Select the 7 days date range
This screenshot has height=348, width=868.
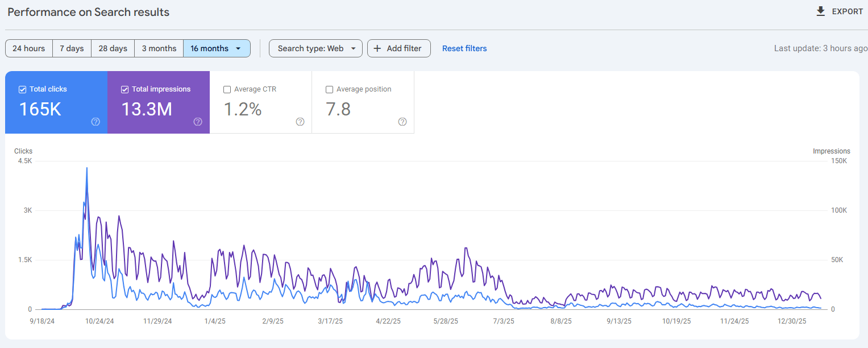[72, 48]
